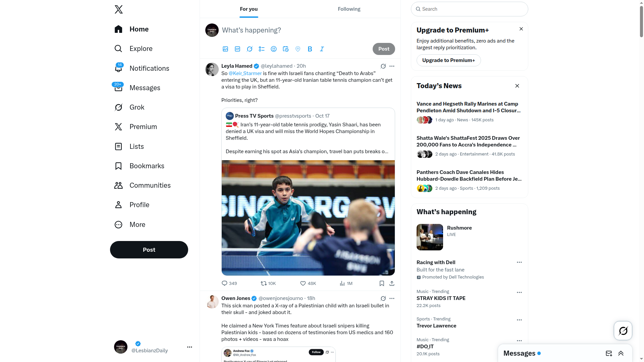
Task: Insert a poll in the composer
Action: [x=262, y=49]
